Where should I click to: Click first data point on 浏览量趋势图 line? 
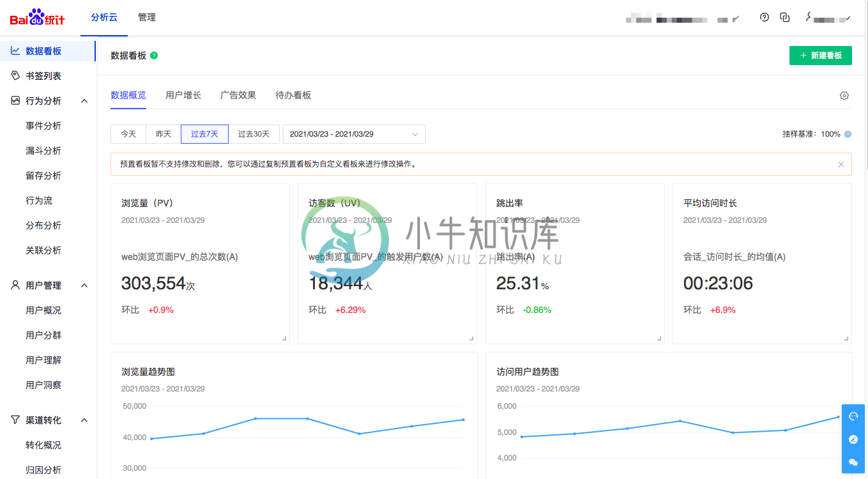point(151,438)
